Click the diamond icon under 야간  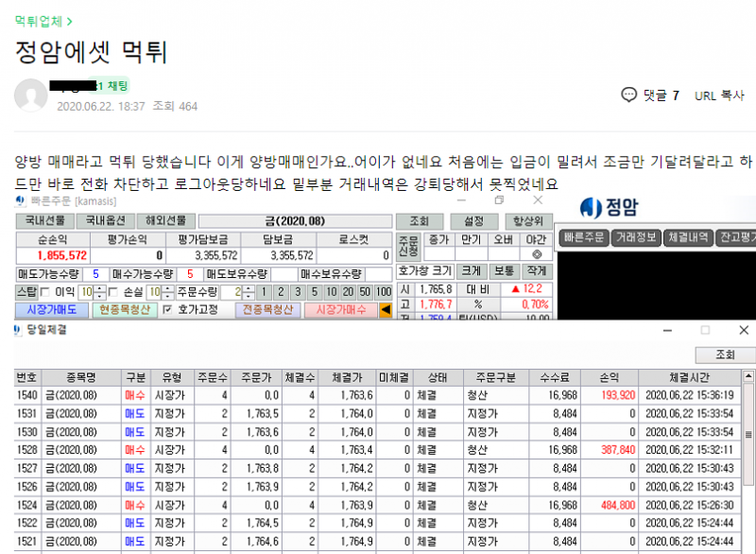pyautogui.click(x=537, y=255)
